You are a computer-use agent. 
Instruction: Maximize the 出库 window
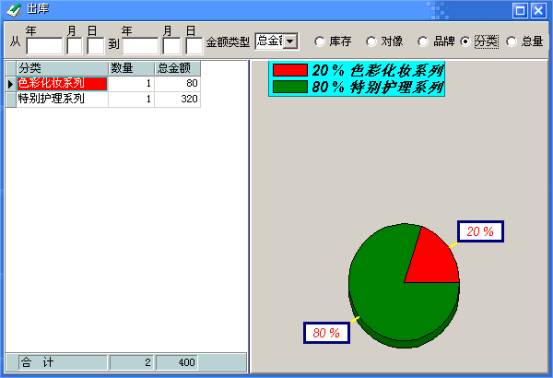(x=520, y=11)
